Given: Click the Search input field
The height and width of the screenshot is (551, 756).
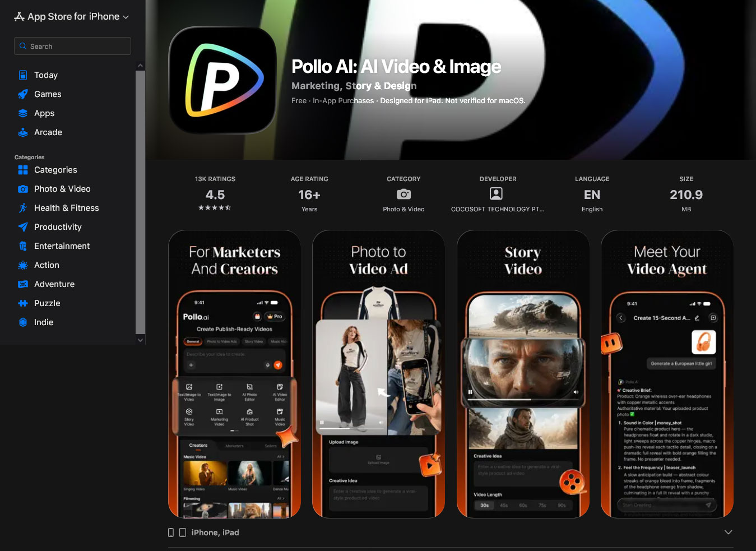Looking at the screenshot, I should tap(72, 46).
